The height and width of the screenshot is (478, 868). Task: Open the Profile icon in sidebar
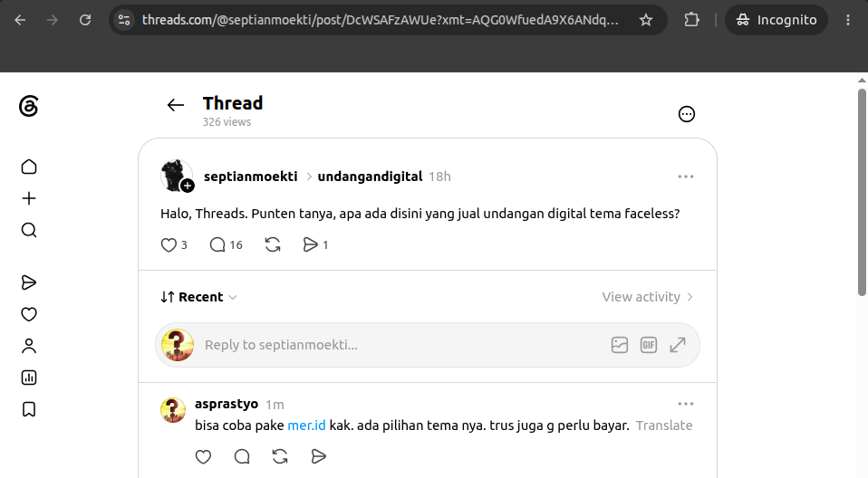pyautogui.click(x=29, y=346)
